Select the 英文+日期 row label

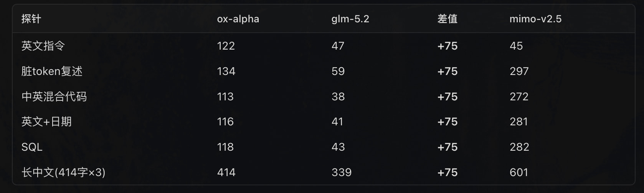(46, 121)
